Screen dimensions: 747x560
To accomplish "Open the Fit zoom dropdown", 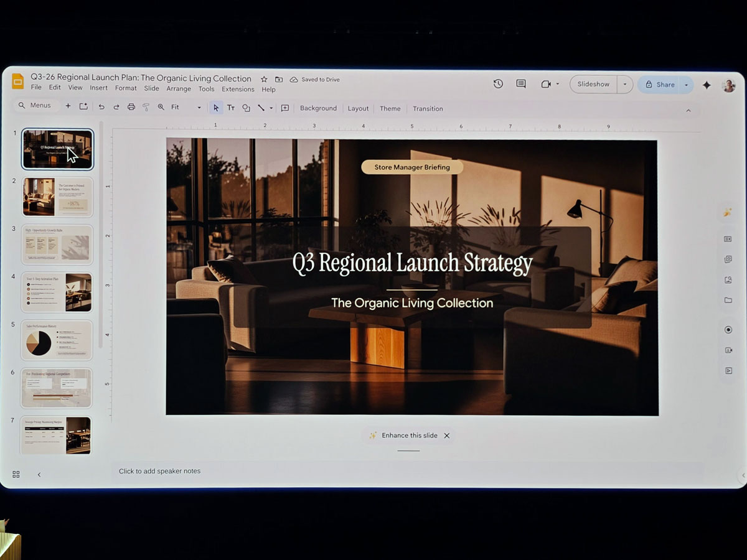I will [199, 107].
